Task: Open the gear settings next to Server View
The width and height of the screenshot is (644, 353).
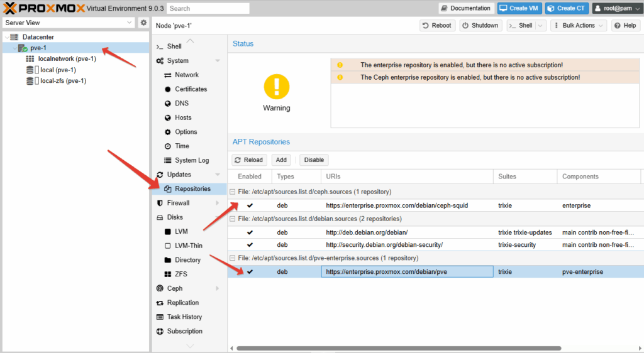Action: [x=143, y=23]
